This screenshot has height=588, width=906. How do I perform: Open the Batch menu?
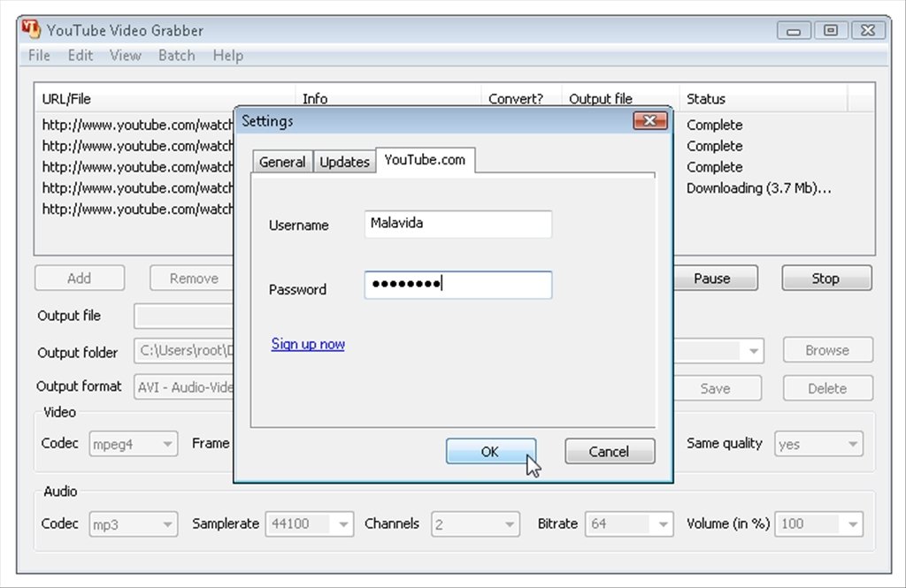pos(176,56)
